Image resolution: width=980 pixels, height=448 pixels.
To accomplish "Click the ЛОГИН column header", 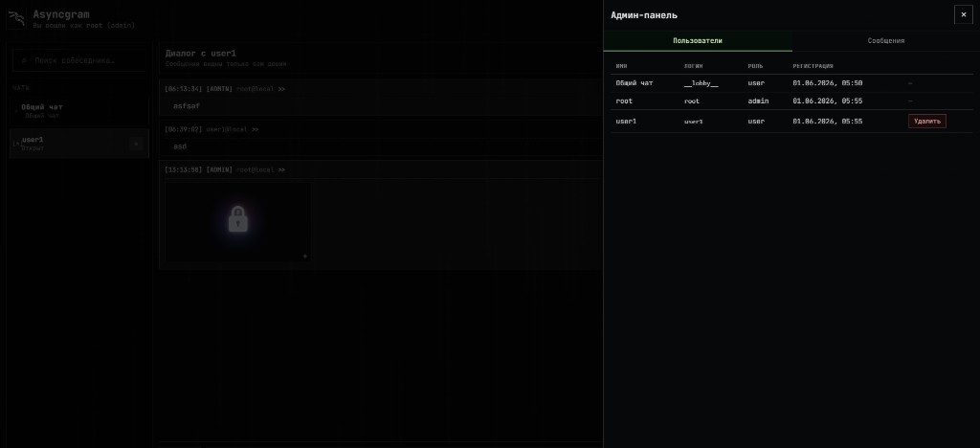I will [694, 66].
